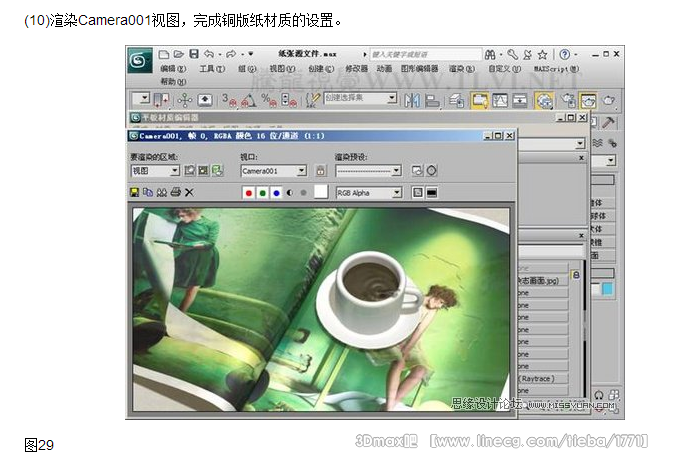Clear the rendered image X icon
This screenshot has width=677, height=458.
pos(189,193)
